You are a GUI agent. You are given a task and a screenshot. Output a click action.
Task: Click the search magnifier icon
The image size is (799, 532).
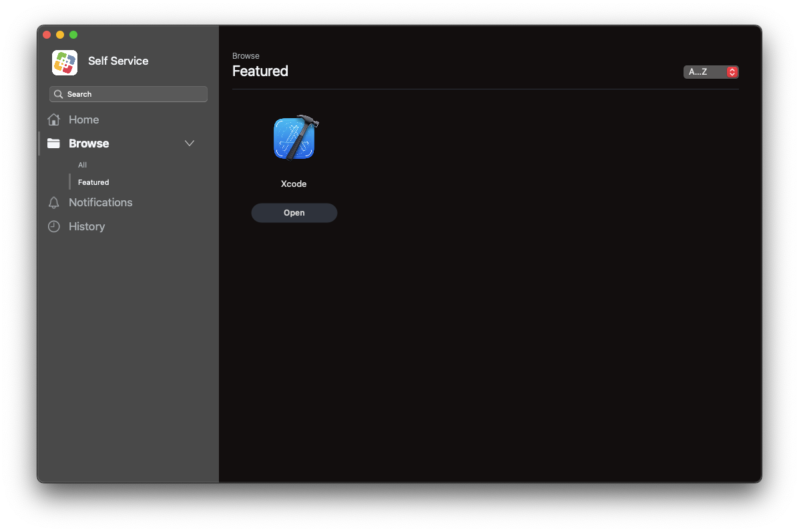(x=59, y=94)
